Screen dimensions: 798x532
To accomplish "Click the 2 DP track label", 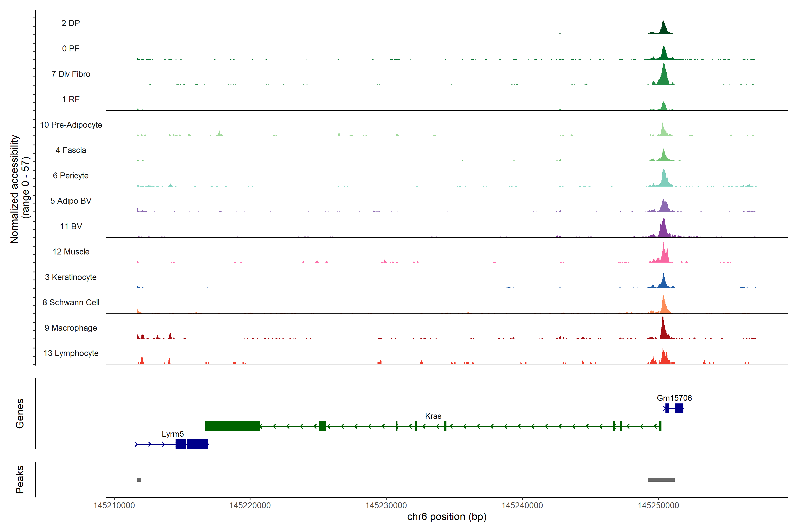I will [70, 23].
